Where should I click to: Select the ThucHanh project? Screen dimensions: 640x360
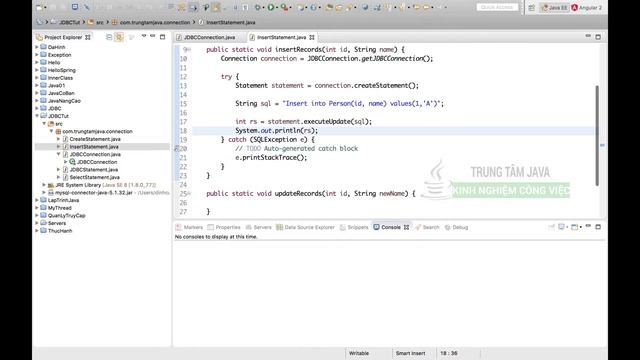pyautogui.click(x=60, y=231)
